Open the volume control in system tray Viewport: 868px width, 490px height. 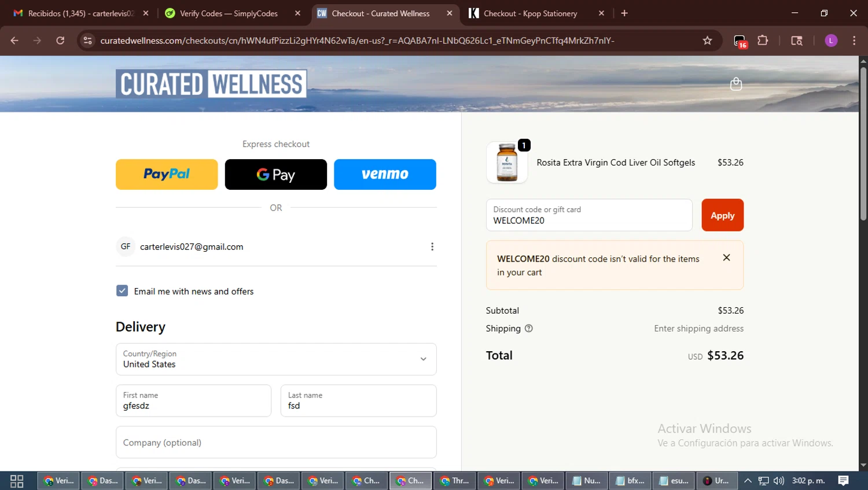click(x=779, y=481)
